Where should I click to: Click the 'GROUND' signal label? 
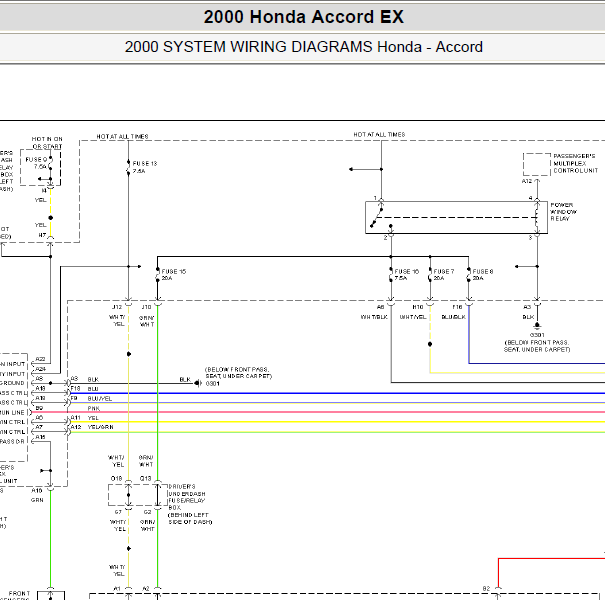click(x=12, y=383)
